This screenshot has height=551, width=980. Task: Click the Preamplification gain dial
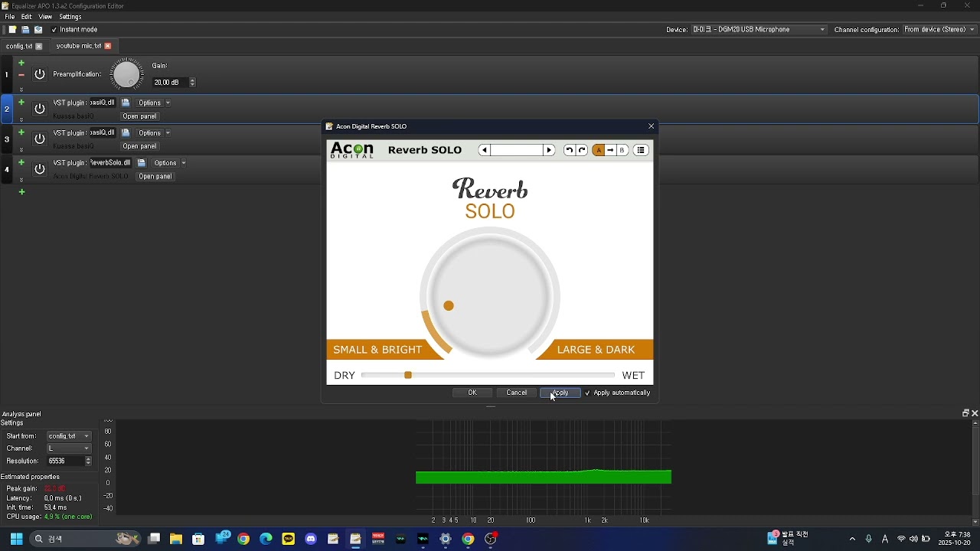[127, 74]
